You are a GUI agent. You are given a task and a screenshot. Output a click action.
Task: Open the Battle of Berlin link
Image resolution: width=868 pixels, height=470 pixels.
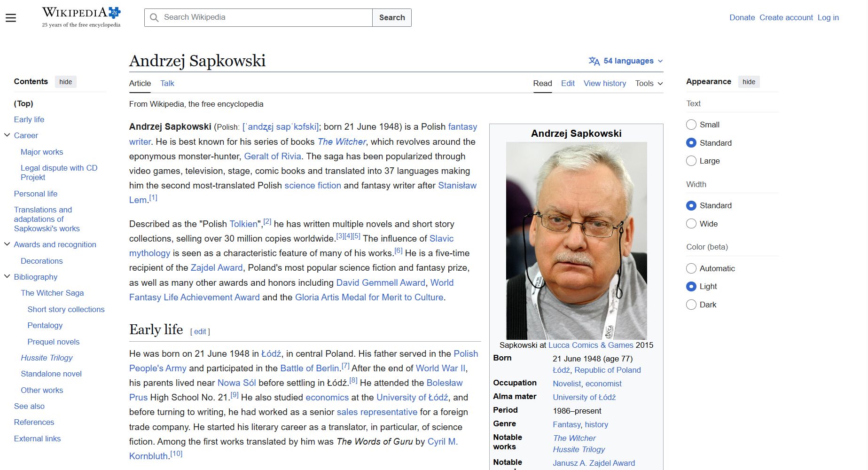pyautogui.click(x=310, y=368)
